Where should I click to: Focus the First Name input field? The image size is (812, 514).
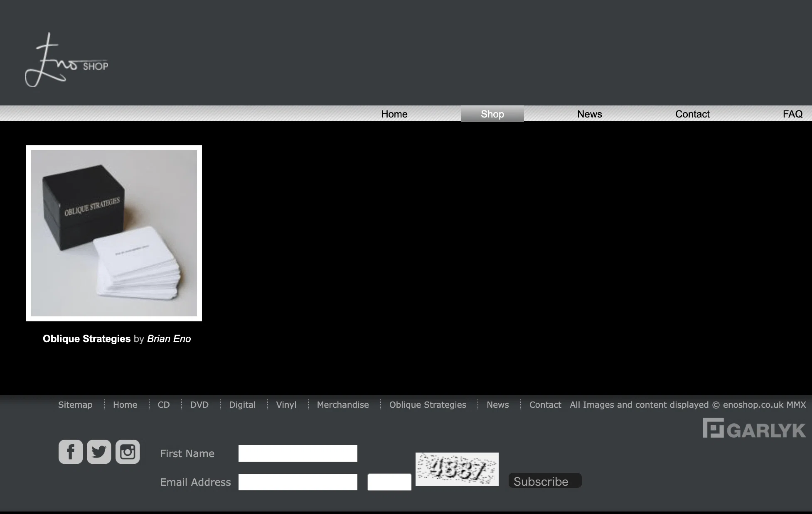pyautogui.click(x=298, y=453)
